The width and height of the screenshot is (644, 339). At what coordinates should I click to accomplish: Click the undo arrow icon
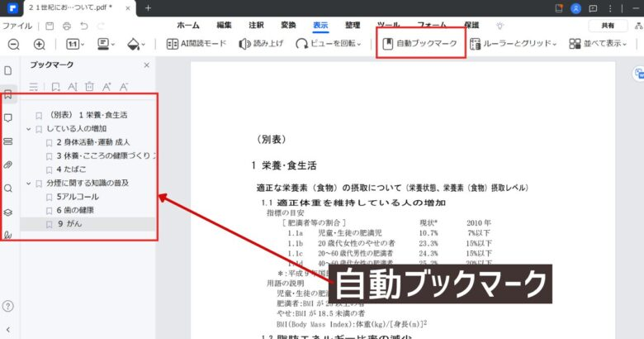(84, 26)
